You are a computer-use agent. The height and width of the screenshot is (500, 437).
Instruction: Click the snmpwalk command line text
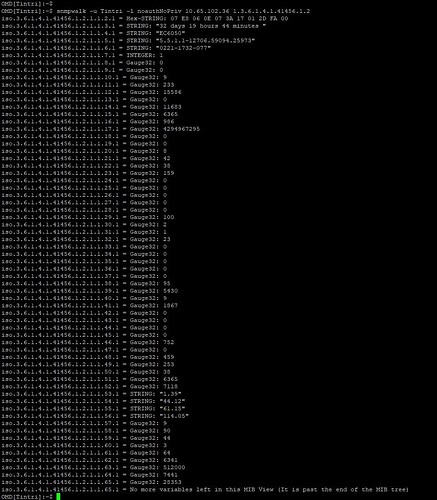coord(183,11)
